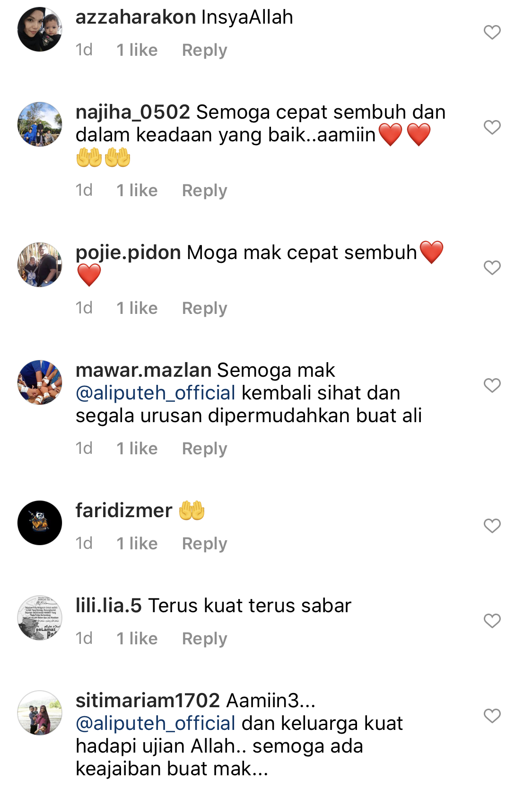Tap heart next to mawar.mazlan's comment
Image resolution: width=532 pixels, height=789 pixels.
(x=492, y=385)
